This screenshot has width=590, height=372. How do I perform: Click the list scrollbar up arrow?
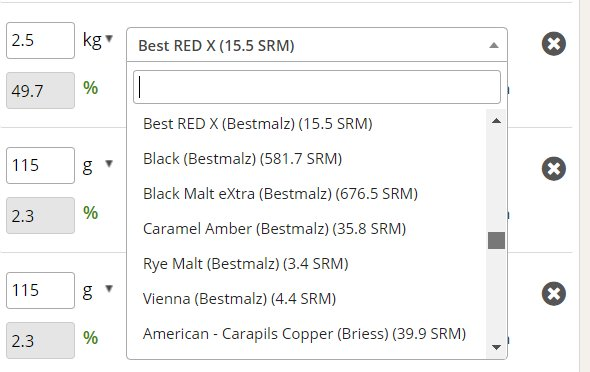pos(496,121)
